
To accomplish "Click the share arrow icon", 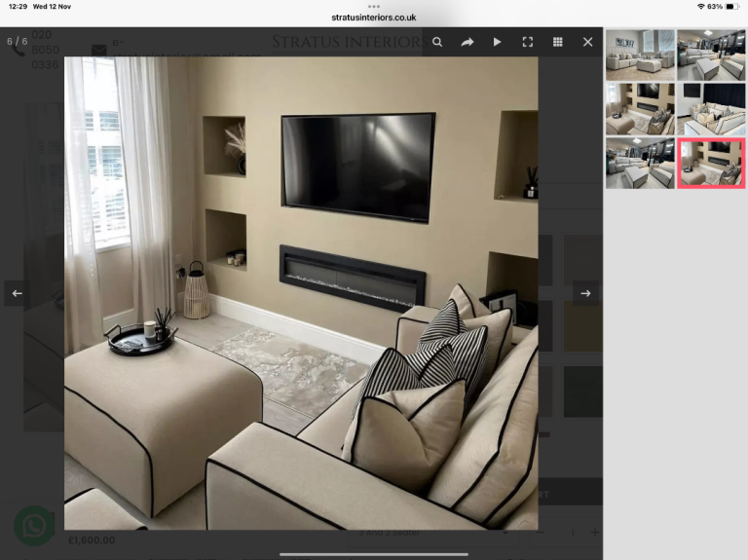I will 467,42.
